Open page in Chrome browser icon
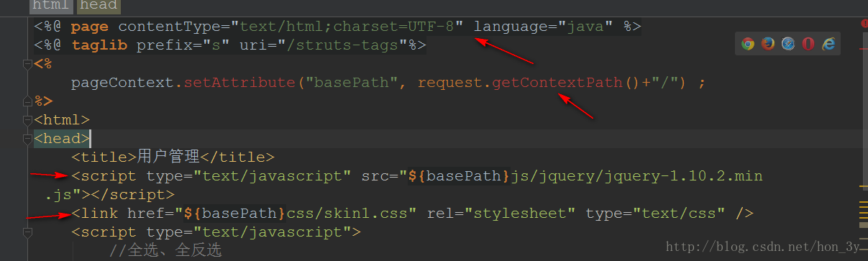 [748, 44]
